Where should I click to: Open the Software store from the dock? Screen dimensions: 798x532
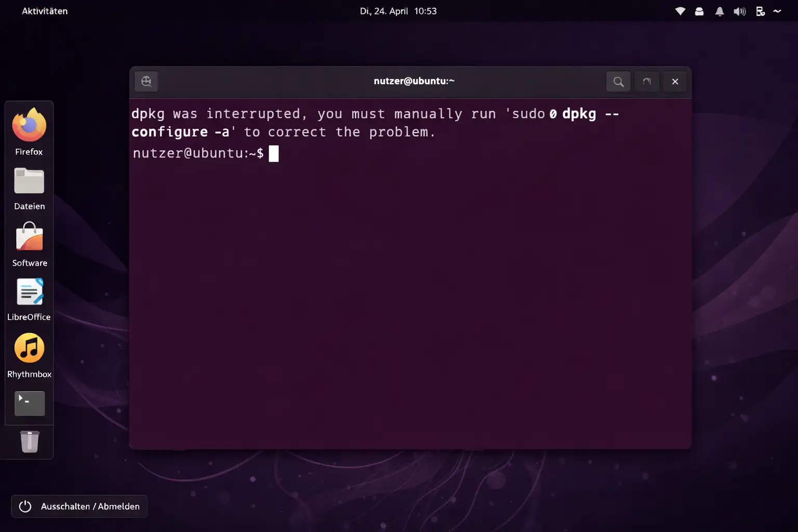point(29,237)
